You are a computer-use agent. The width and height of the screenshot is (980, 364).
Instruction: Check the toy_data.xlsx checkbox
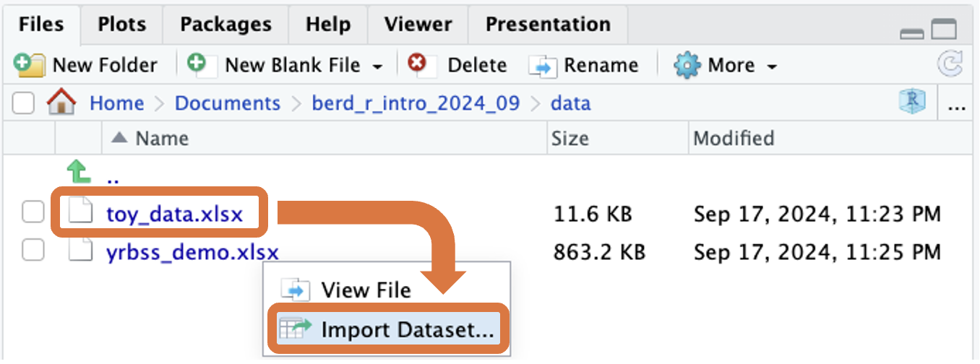click(x=33, y=213)
